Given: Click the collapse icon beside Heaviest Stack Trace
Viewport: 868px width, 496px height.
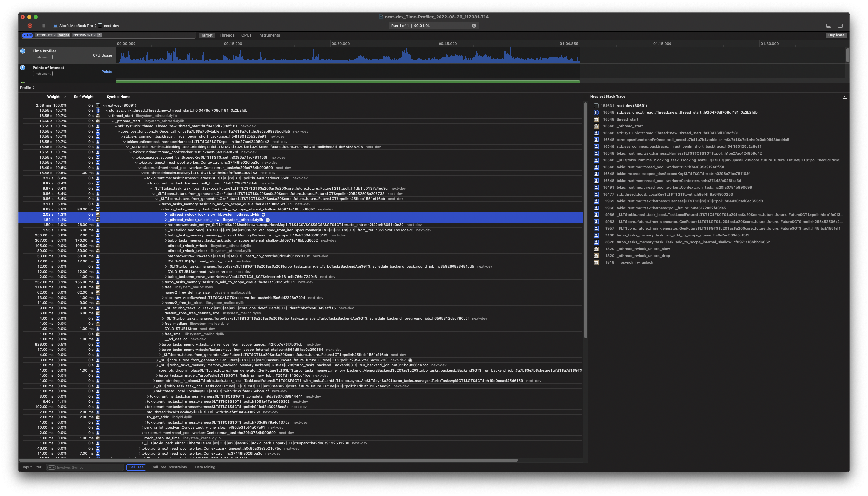Looking at the screenshot, I should [x=845, y=97].
